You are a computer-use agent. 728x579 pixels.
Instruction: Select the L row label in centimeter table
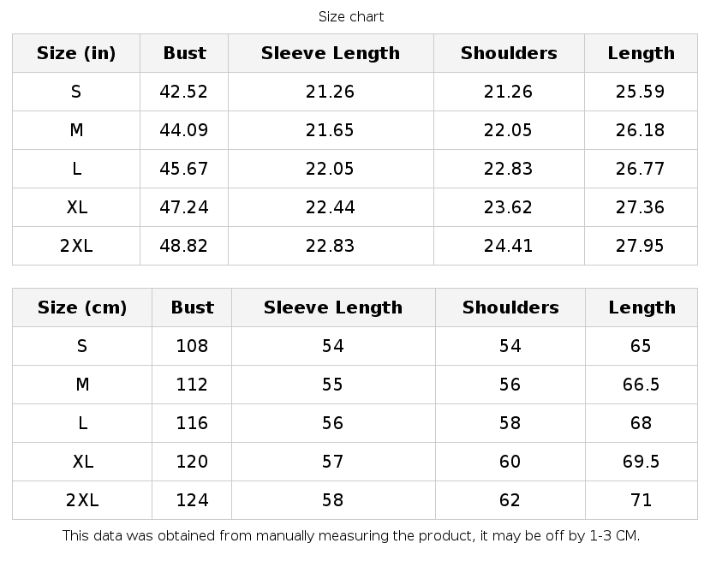[82, 423]
